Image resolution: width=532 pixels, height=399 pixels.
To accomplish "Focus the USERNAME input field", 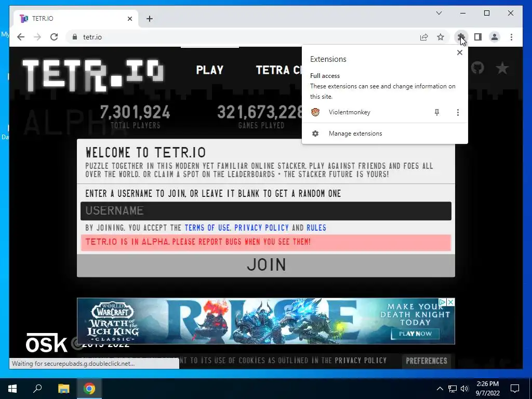I will coord(266,211).
